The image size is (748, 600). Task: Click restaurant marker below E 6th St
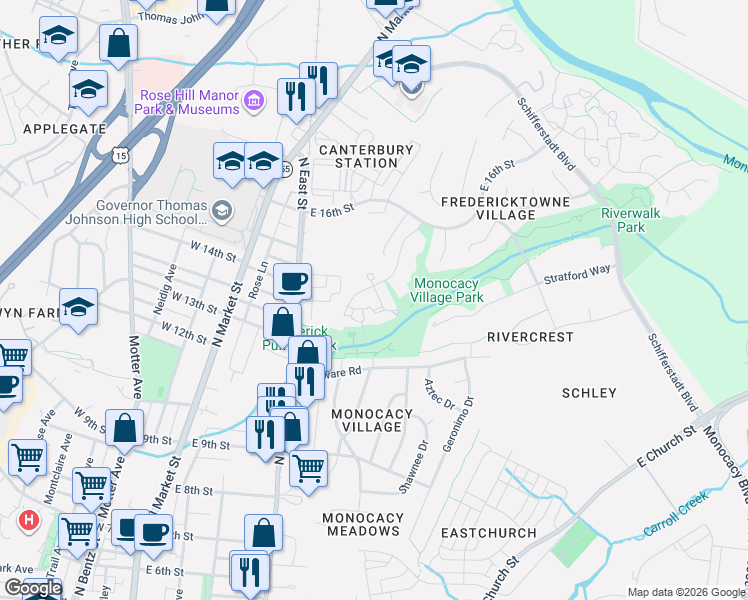coord(250,573)
